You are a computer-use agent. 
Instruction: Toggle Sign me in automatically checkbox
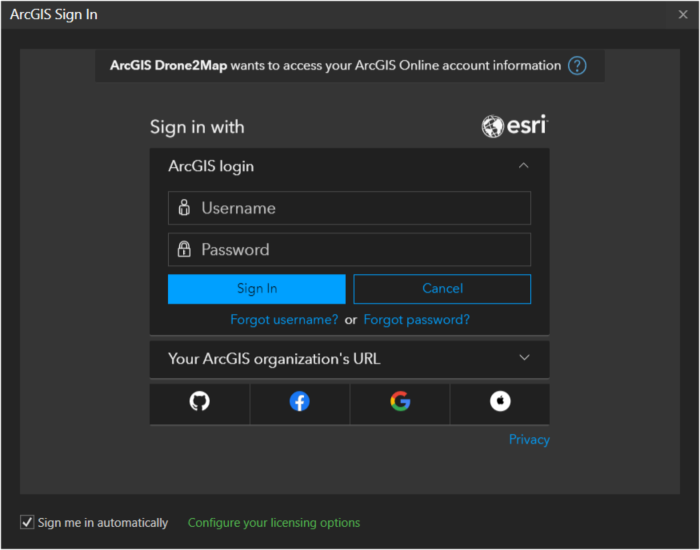(27, 522)
